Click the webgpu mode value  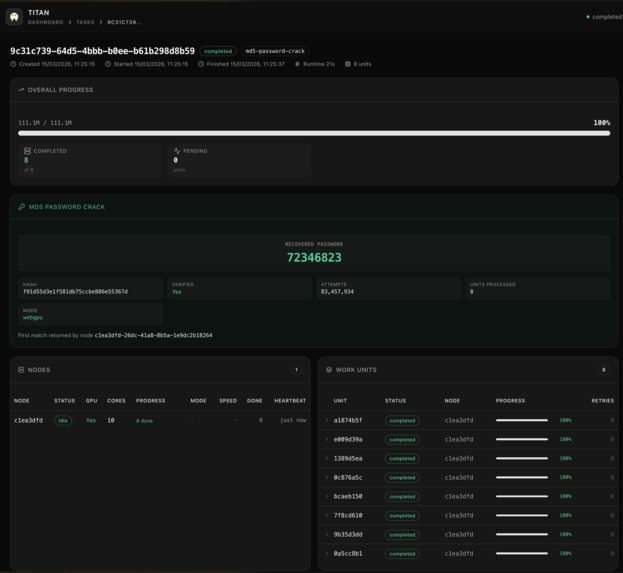pos(33,317)
